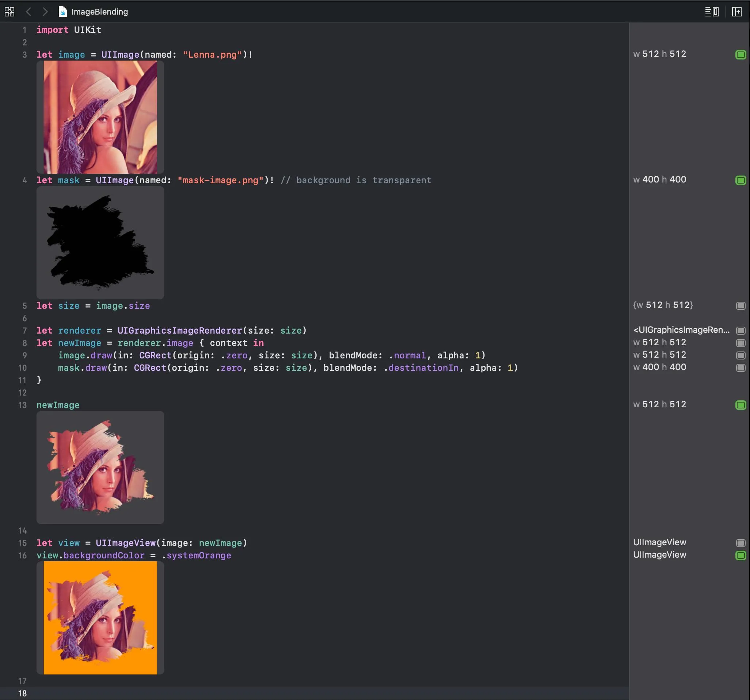Toggle inline result for newImage on line 13
This screenshot has height=700, width=750.
tap(741, 405)
